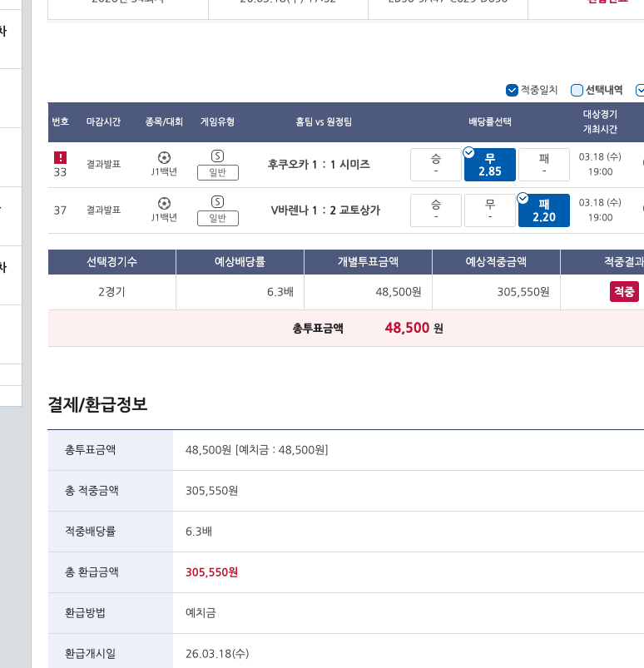The height and width of the screenshot is (668, 644).
Task: Click the 선택경기수 header cell
Action: pyautogui.click(x=111, y=261)
